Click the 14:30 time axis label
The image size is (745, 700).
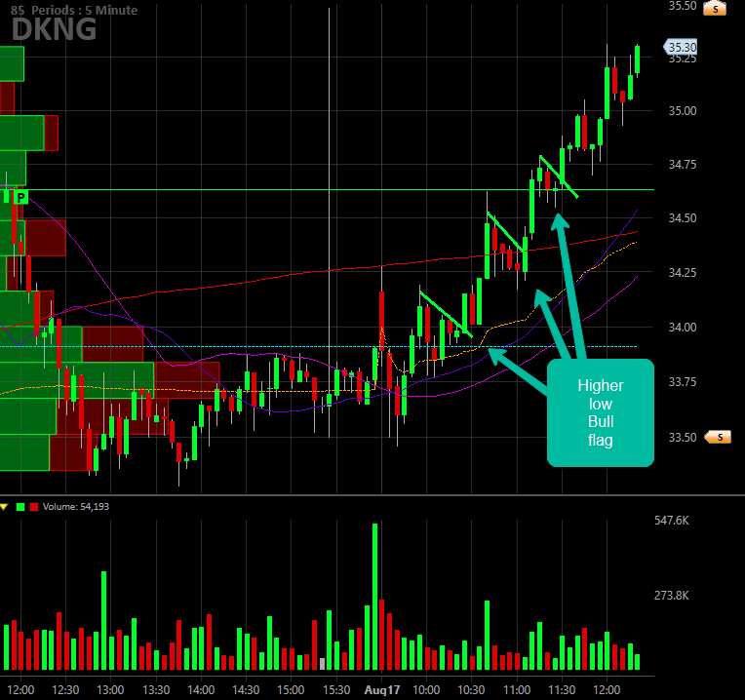pyautogui.click(x=246, y=690)
